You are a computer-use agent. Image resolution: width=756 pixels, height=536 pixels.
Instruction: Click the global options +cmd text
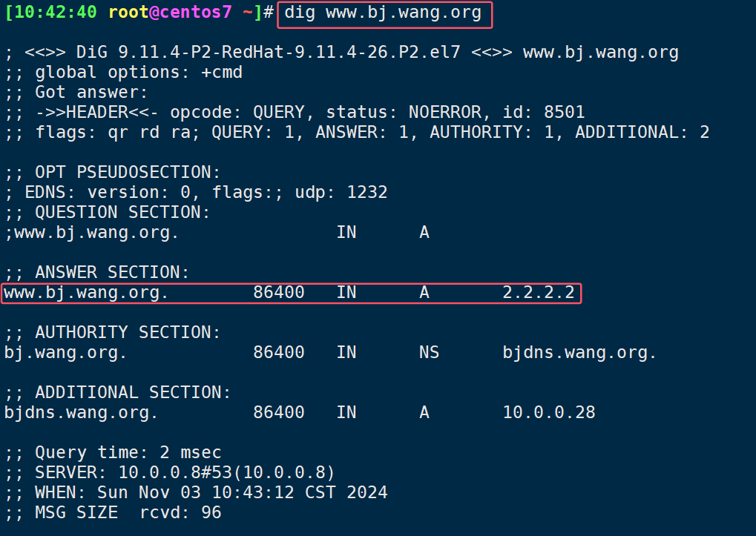click(x=139, y=72)
